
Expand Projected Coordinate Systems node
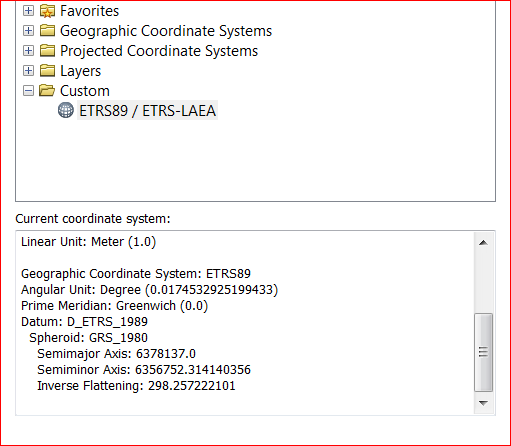coord(28,51)
